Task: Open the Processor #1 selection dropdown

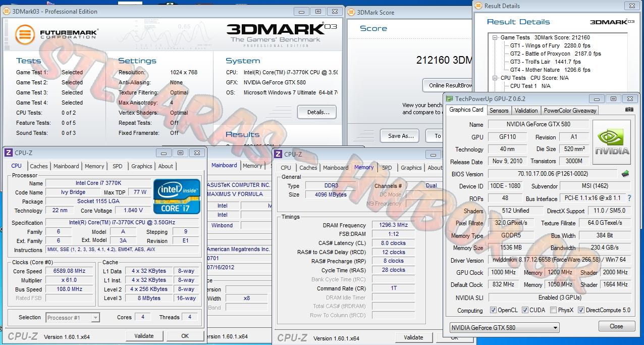Action: tap(73, 318)
